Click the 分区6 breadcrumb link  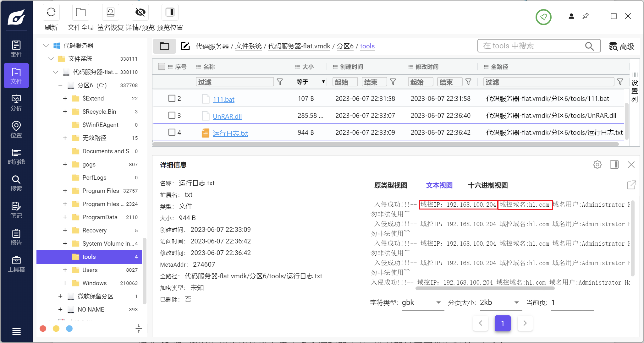pyautogui.click(x=345, y=46)
